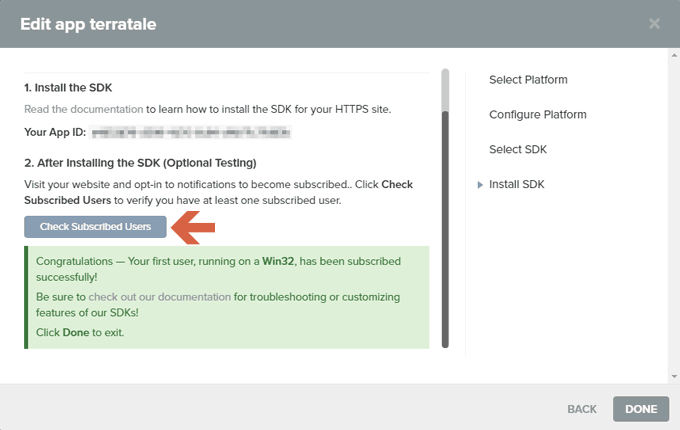Click the 'Click Done to exit.' text
This screenshot has width=680, height=430.
click(80, 332)
